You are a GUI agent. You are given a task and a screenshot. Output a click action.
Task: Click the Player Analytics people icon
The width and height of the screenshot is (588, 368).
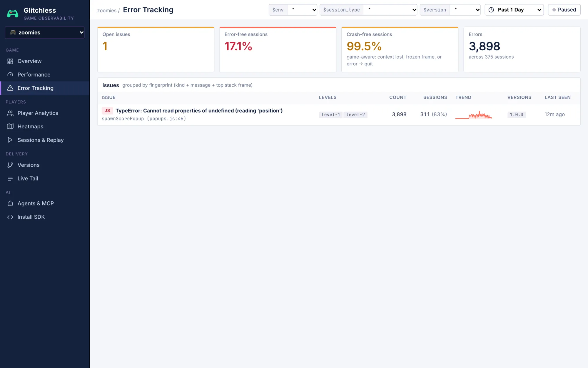pyautogui.click(x=10, y=113)
